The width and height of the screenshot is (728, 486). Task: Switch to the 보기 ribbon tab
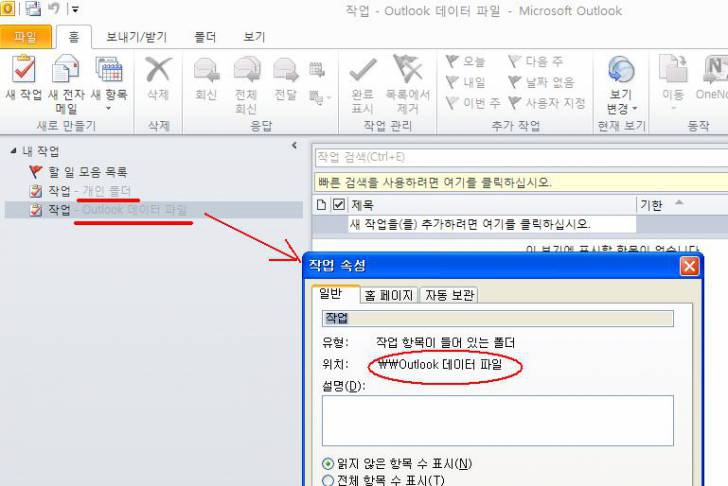coord(254,37)
